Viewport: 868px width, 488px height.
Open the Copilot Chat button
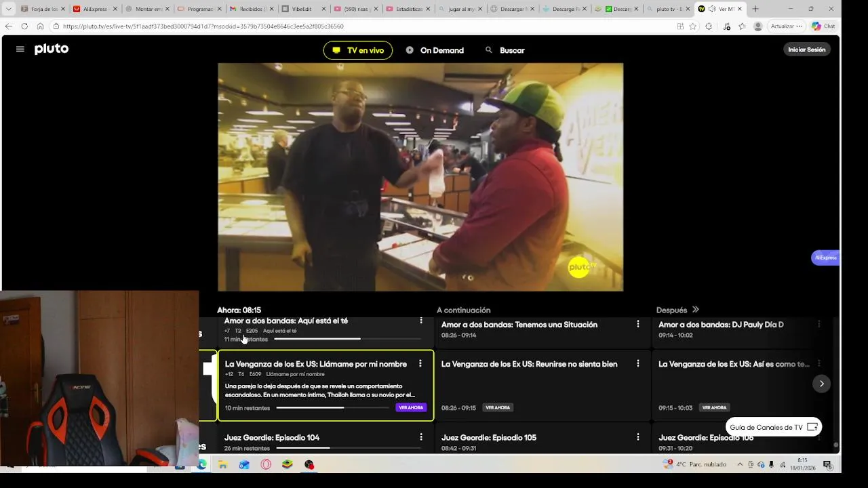824,26
